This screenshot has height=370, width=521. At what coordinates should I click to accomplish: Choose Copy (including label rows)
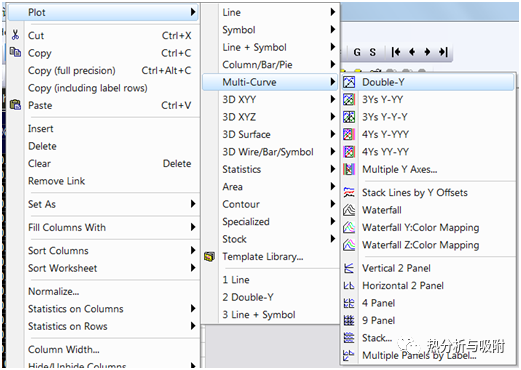pos(103,88)
